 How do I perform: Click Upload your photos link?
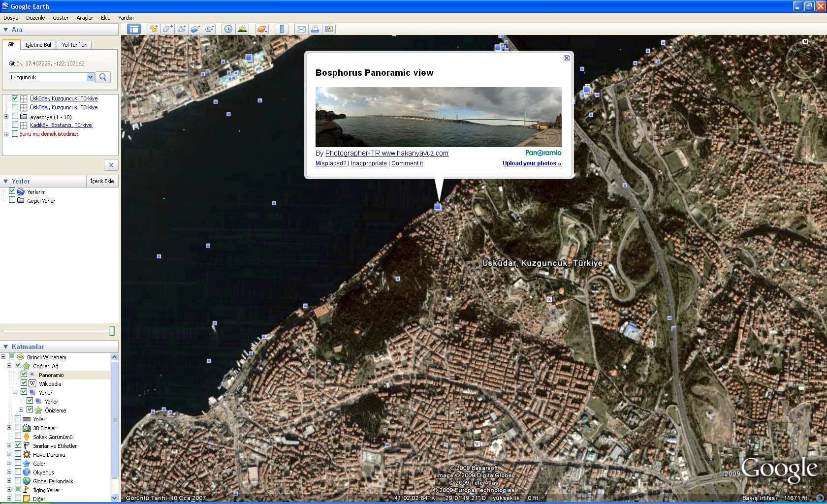tap(532, 163)
